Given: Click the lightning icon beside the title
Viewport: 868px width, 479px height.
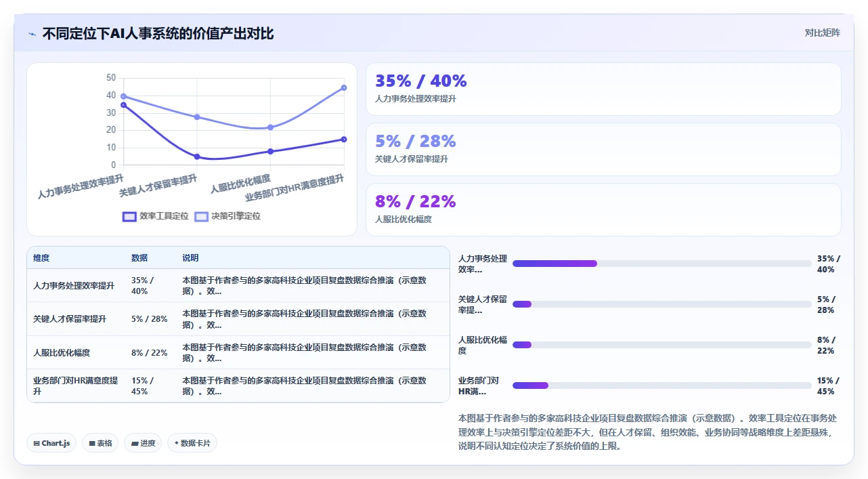Looking at the screenshot, I should pos(32,34).
